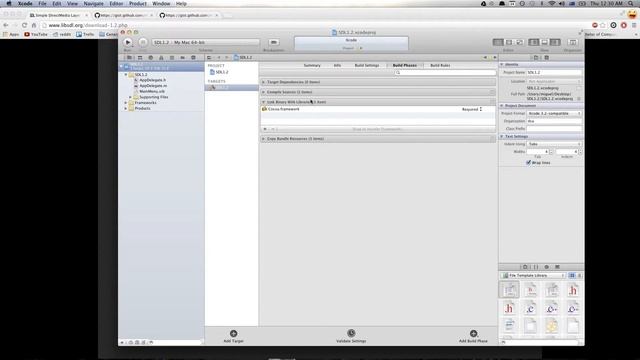Switch to the Info tab
The width and height of the screenshot is (640, 360).
(337, 65)
